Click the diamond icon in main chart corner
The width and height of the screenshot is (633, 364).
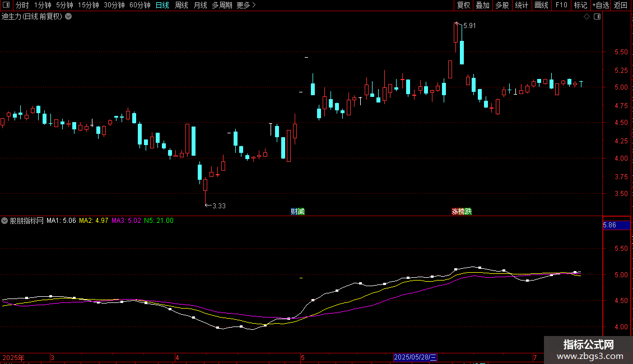(x=587, y=17)
